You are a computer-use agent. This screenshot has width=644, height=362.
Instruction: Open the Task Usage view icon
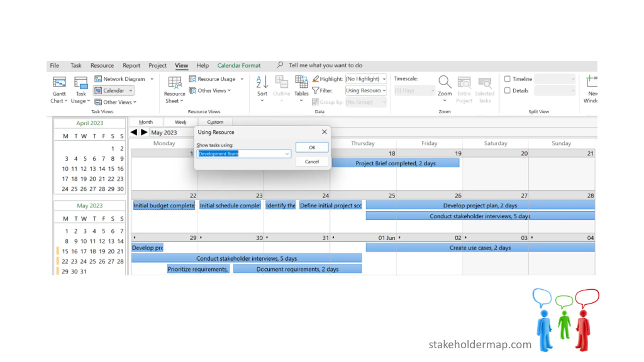pos(81,82)
